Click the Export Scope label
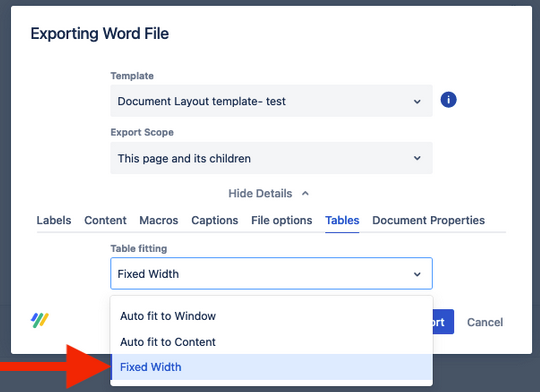This screenshot has width=540, height=392. click(142, 132)
